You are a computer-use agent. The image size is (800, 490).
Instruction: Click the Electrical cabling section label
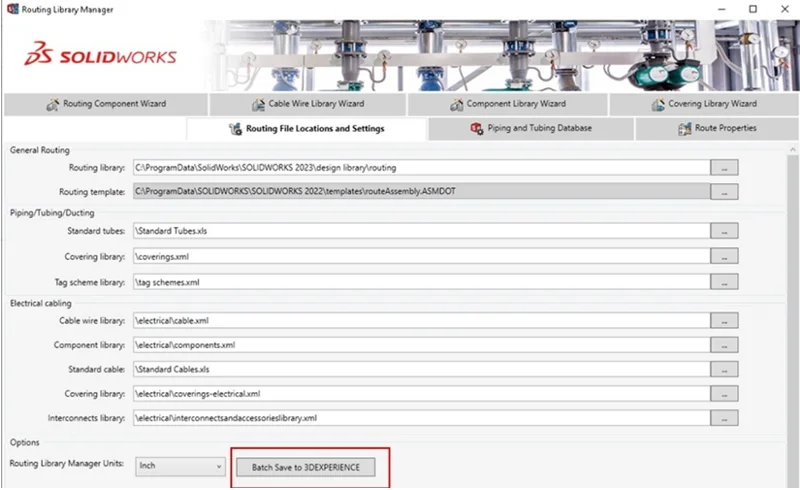(41, 303)
